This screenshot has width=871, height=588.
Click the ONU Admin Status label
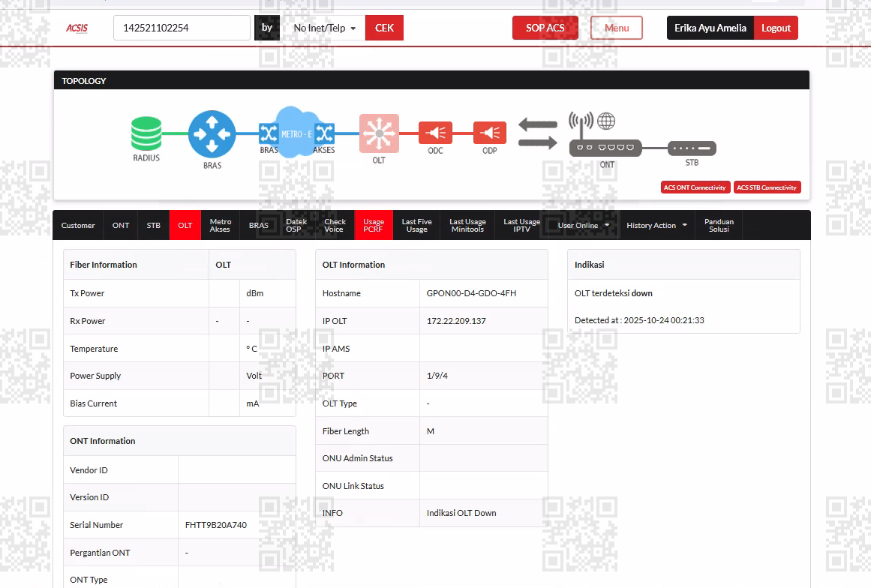coord(357,458)
